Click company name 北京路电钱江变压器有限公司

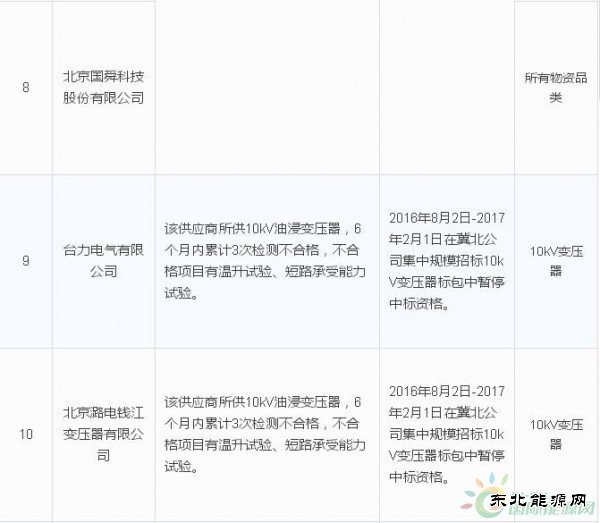click(103, 432)
